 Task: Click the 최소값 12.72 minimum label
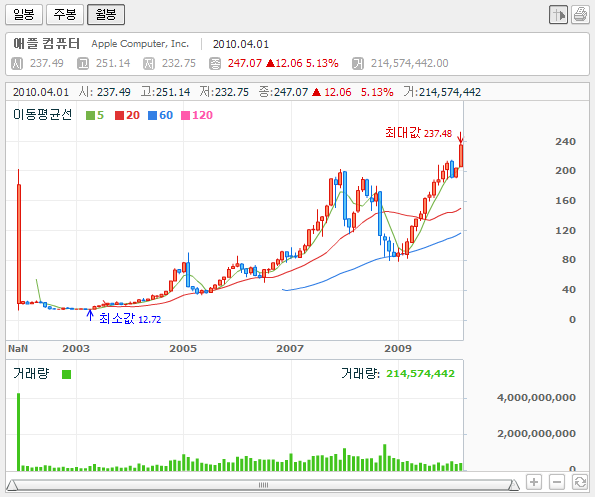click(130, 319)
